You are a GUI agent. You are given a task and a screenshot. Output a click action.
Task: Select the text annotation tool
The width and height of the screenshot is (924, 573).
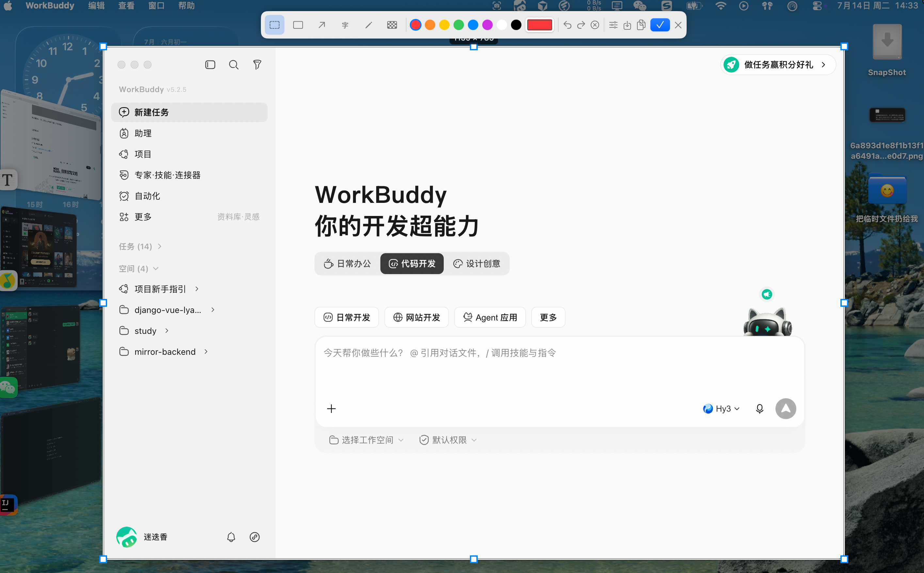(x=345, y=25)
